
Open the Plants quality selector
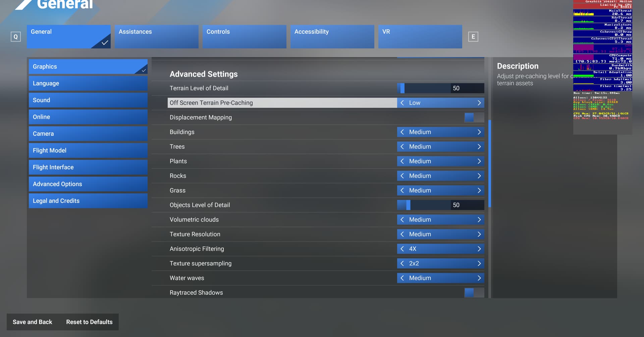coord(440,161)
